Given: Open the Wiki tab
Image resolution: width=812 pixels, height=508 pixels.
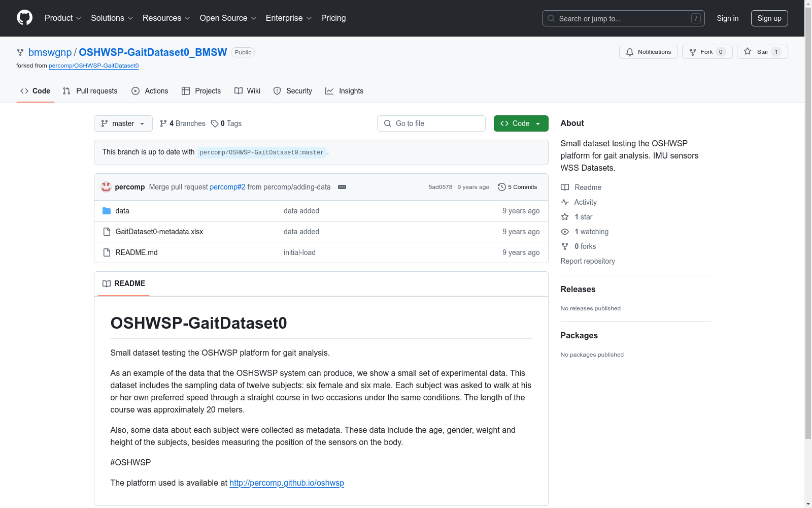Looking at the screenshot, I should pyautogui.click(x=248, y=91).
